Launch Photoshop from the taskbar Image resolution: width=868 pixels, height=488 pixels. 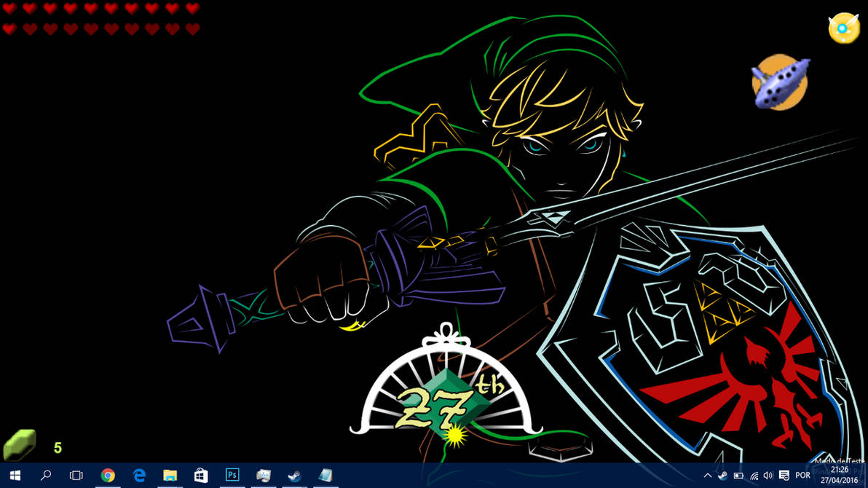[x=232, y=477]
